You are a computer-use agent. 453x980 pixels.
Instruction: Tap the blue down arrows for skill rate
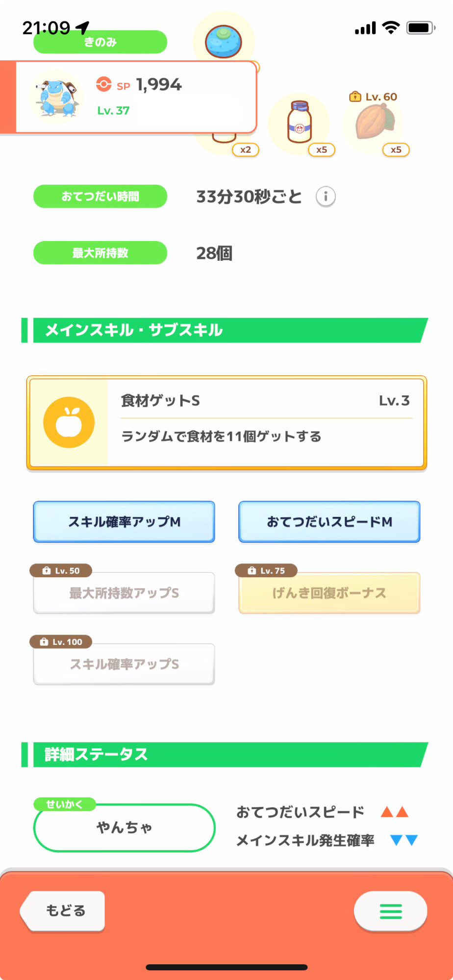(404, 840)
